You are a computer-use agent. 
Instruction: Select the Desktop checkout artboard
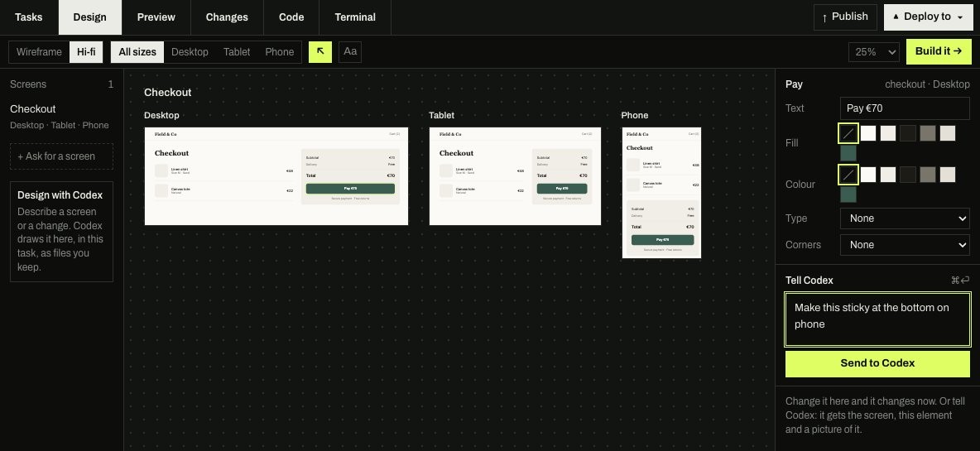click(276, 176)
